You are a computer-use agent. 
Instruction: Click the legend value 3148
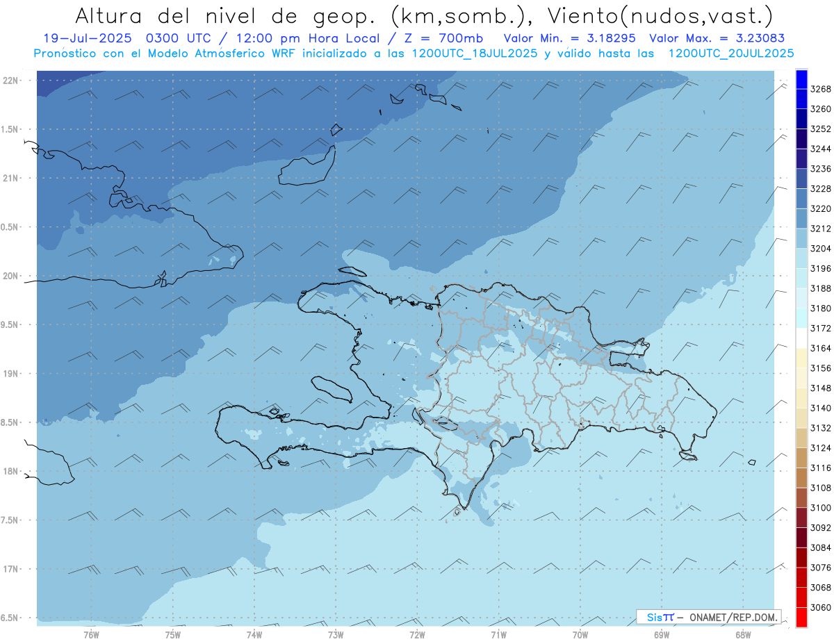[820, 388]
